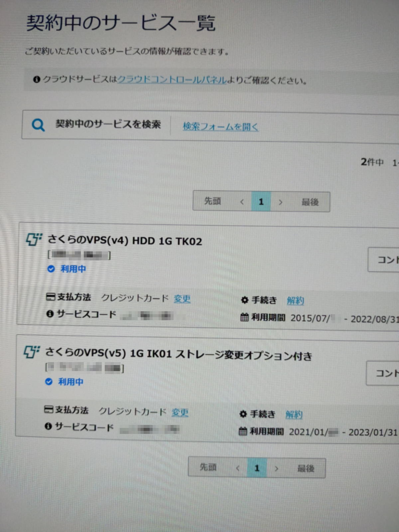Click 契約中のサービスを検索 label
Viewport: 399px width, 532px height.
(108, 124)
